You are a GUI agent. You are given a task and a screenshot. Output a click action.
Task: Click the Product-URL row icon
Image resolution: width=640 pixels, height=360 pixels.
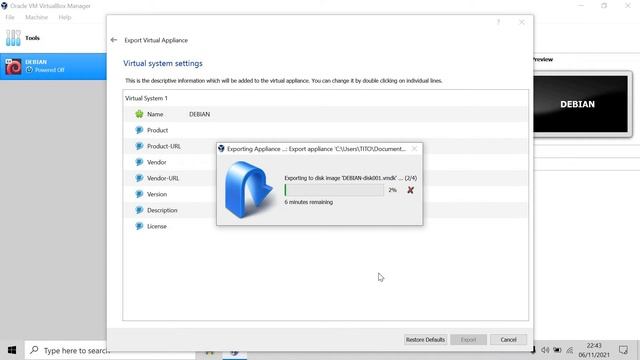[139, 146]
